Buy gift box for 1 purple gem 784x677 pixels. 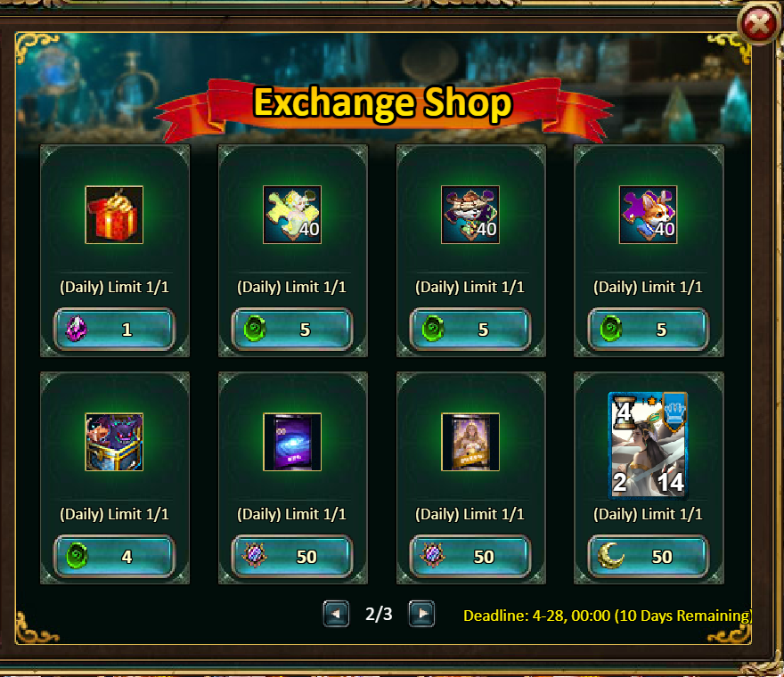click(x=115, y=329)
